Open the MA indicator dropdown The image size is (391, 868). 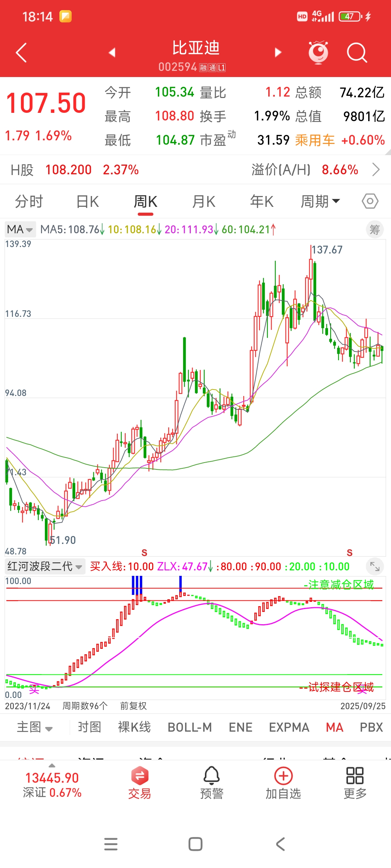click(x=20, y=229)
